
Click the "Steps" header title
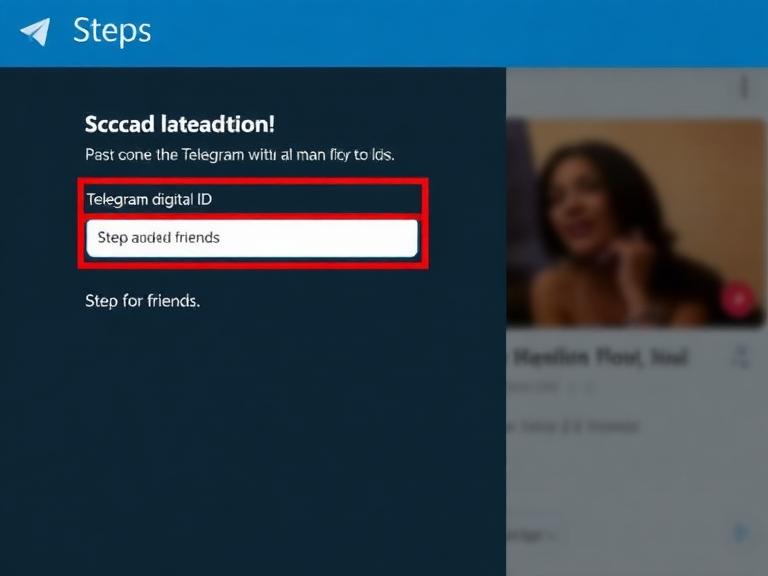tap(112, 31)
